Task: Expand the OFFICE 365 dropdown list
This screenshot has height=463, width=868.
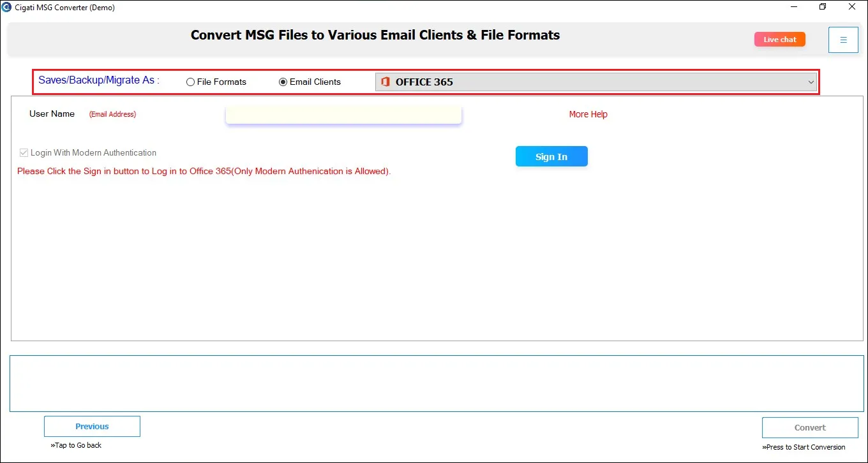Action: (596, 82)
